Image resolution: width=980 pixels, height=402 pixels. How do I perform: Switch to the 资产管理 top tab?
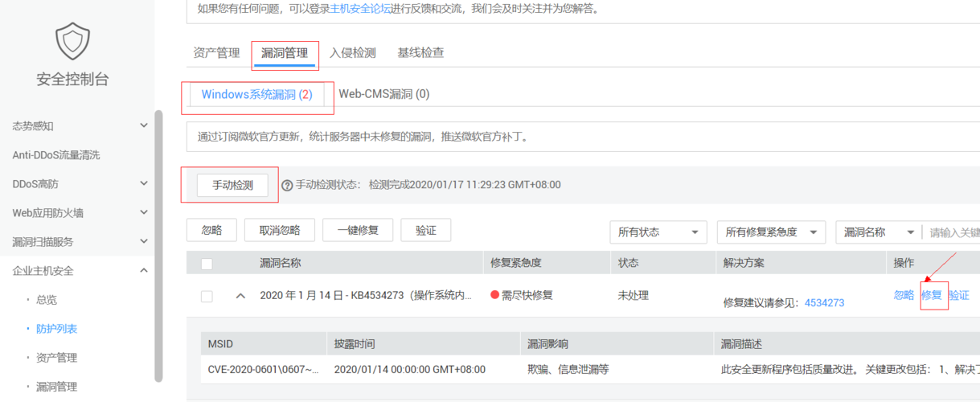(217, 53)
